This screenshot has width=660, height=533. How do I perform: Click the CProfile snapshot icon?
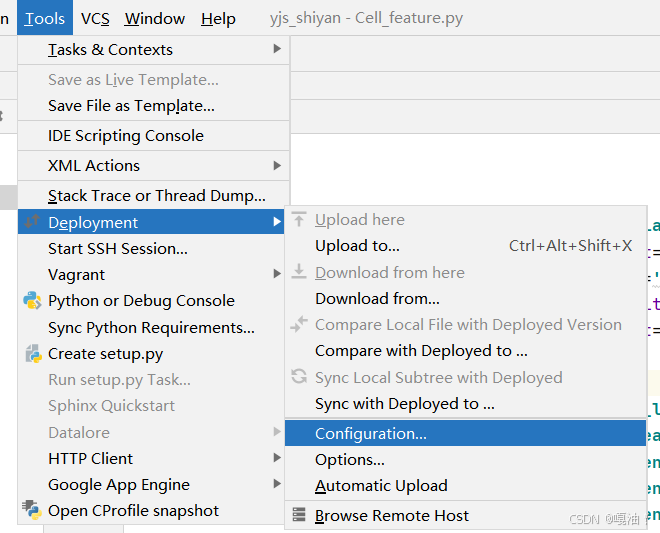pyautogui.click(x=32, y=509)
